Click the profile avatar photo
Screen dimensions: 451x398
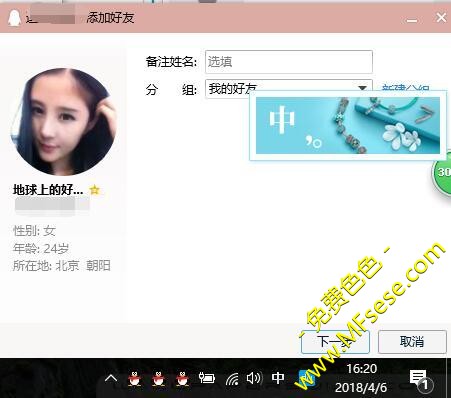point(64,122)
